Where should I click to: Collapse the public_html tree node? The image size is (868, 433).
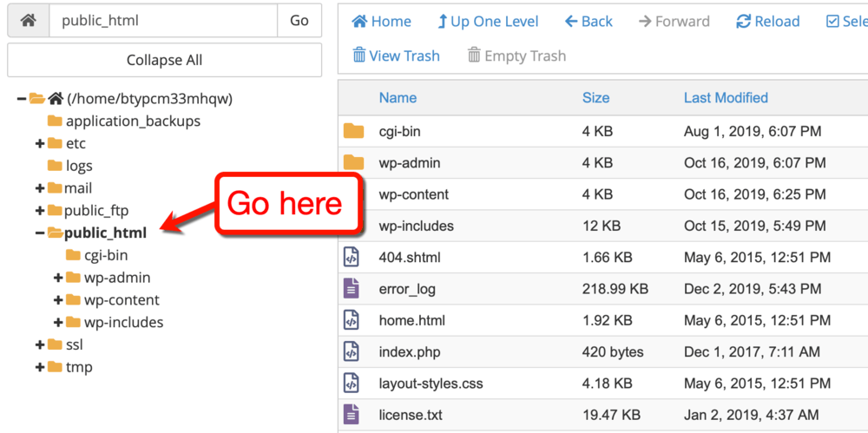point(39,233)
